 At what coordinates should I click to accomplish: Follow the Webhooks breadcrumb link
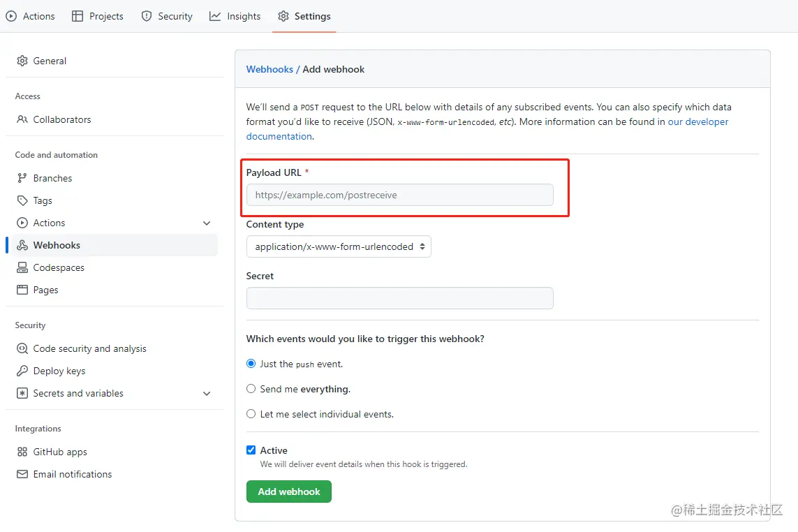269,69
